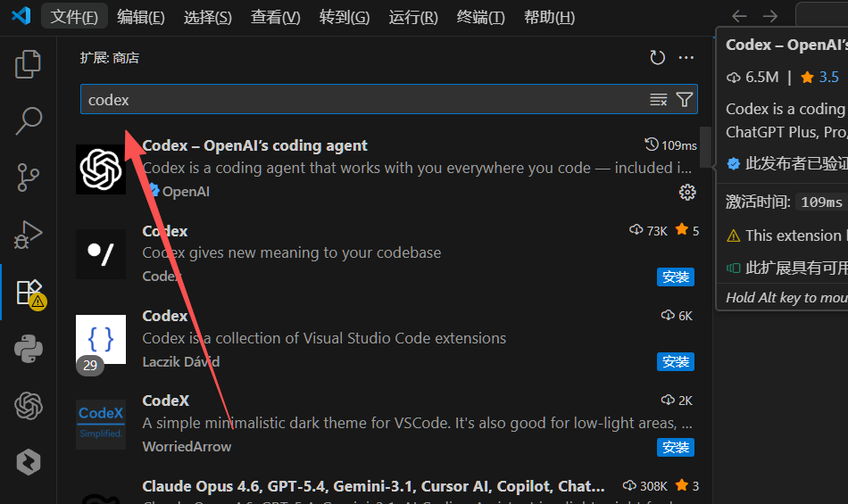Select Codex – OpenAI's coding agent entry
The width and height of the screenshot is (848, 504).
click(387, 169)
